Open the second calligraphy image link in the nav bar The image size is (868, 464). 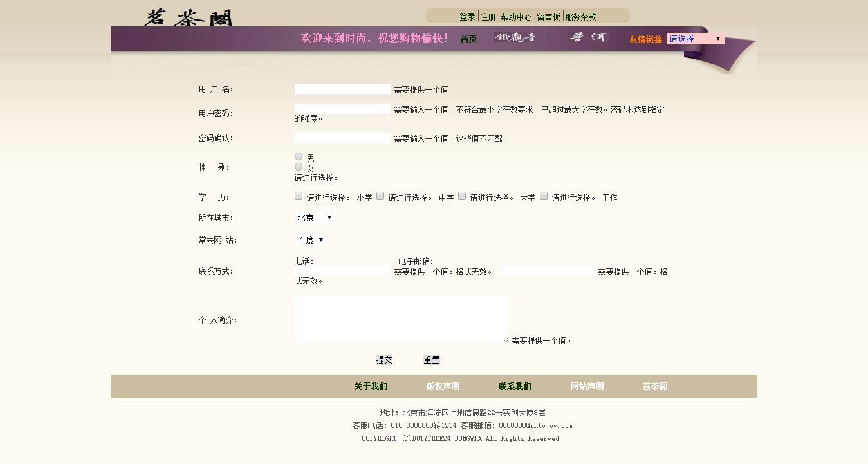589,37
